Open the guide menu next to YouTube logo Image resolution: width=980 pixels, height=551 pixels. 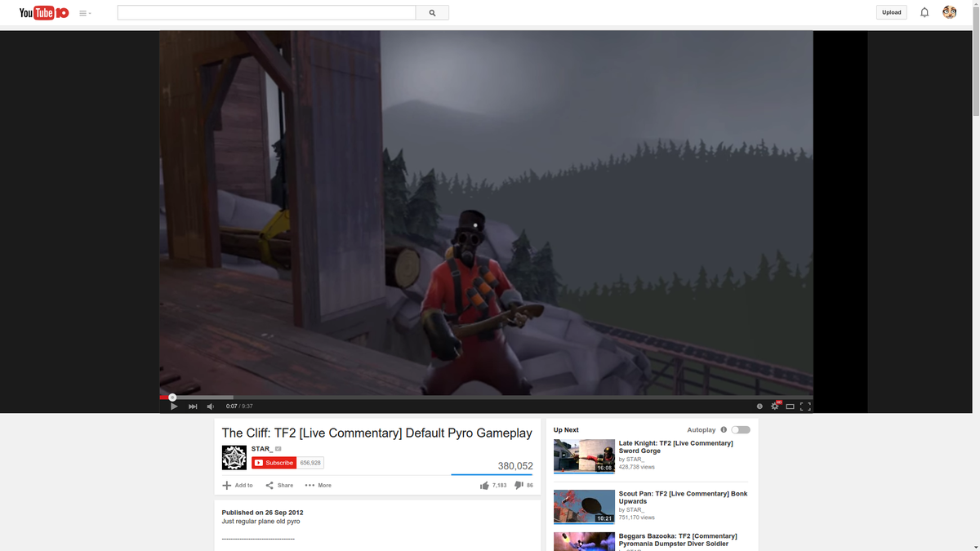tap(85, 13)
